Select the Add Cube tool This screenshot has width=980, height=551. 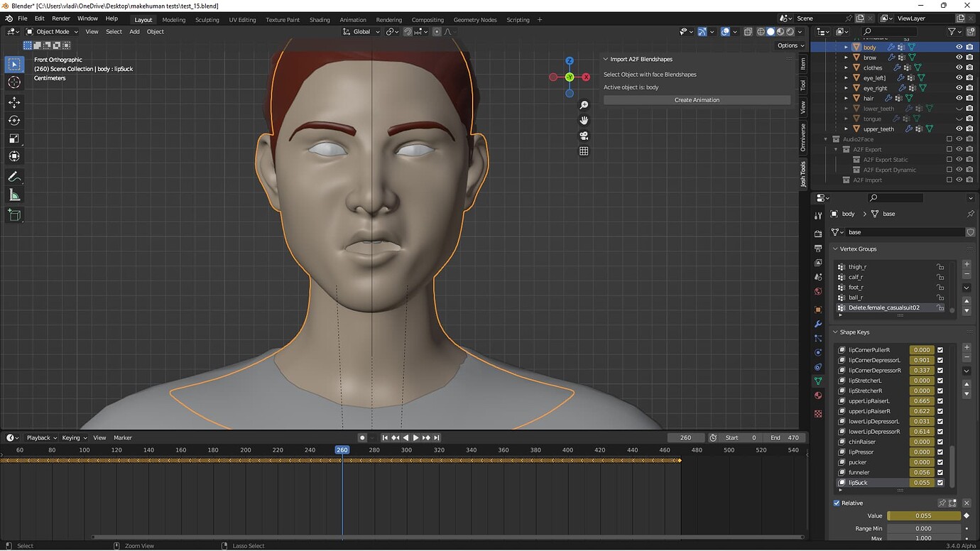coord(14,215)
